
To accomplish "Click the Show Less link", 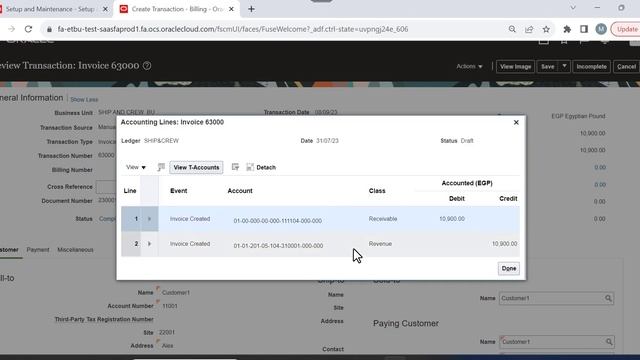I will click(x=84, y=100).
